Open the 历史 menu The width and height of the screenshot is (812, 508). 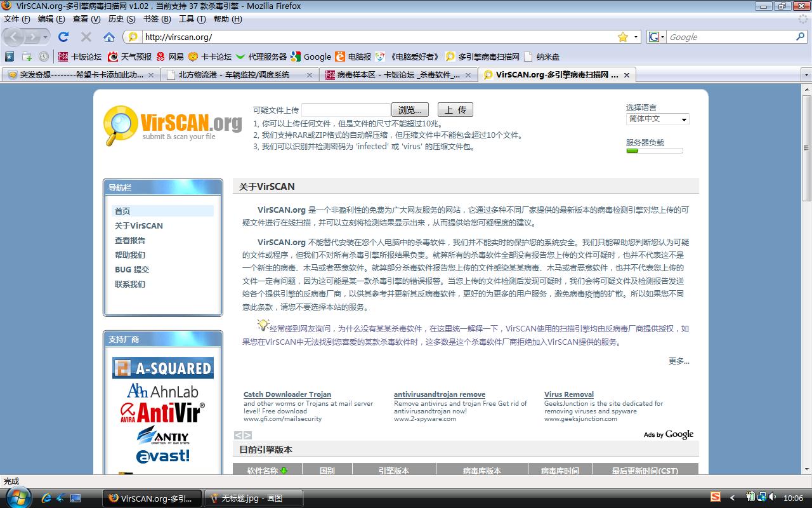122,19
